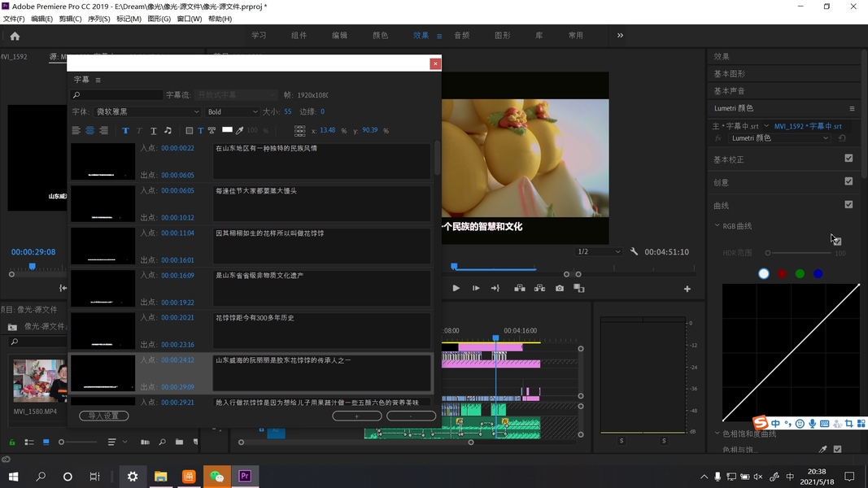This screenshot has height=488, width=868.
Task: Open the program monitor button editor plus
Action: tap(687, 289)
